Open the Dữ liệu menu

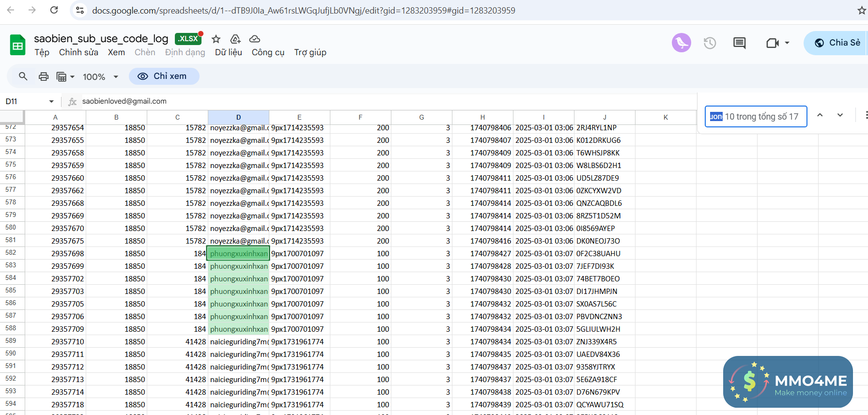point(228,52)
